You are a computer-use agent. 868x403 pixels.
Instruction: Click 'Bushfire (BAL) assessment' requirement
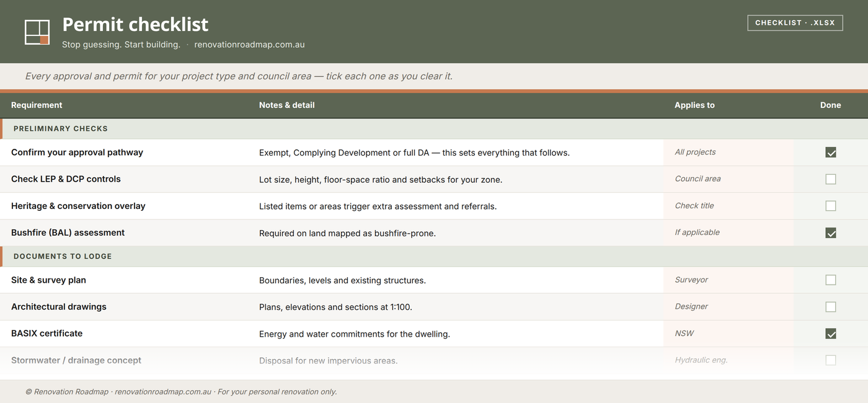68,232
